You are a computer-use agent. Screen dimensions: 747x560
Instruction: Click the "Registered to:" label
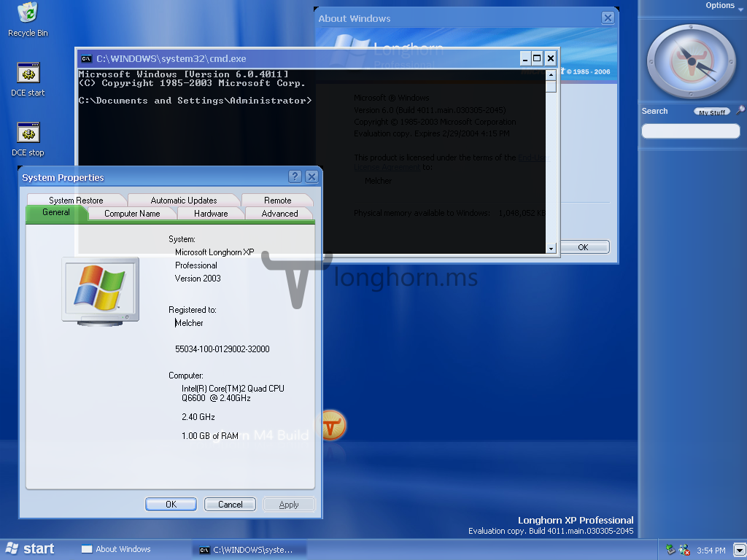193,310
